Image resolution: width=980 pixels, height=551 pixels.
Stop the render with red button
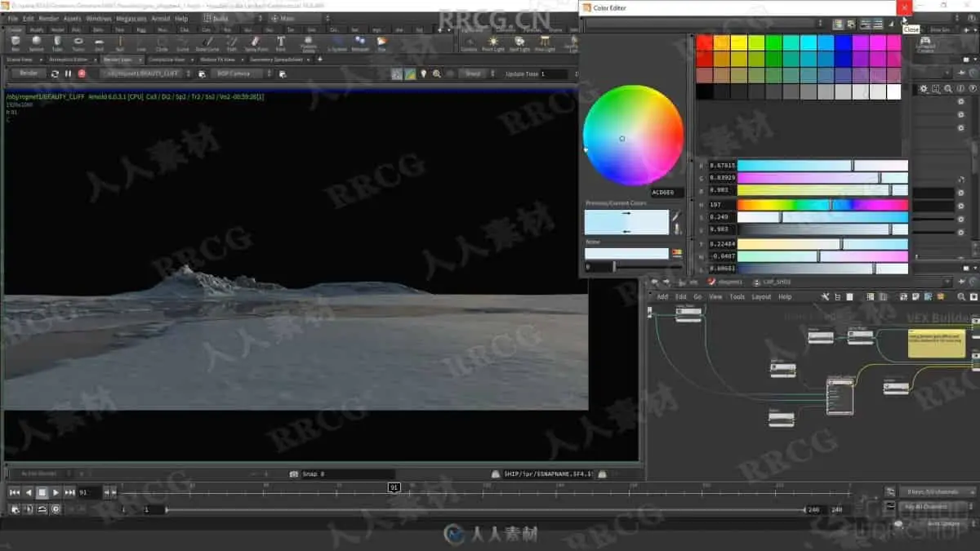(x=82, y=73)
